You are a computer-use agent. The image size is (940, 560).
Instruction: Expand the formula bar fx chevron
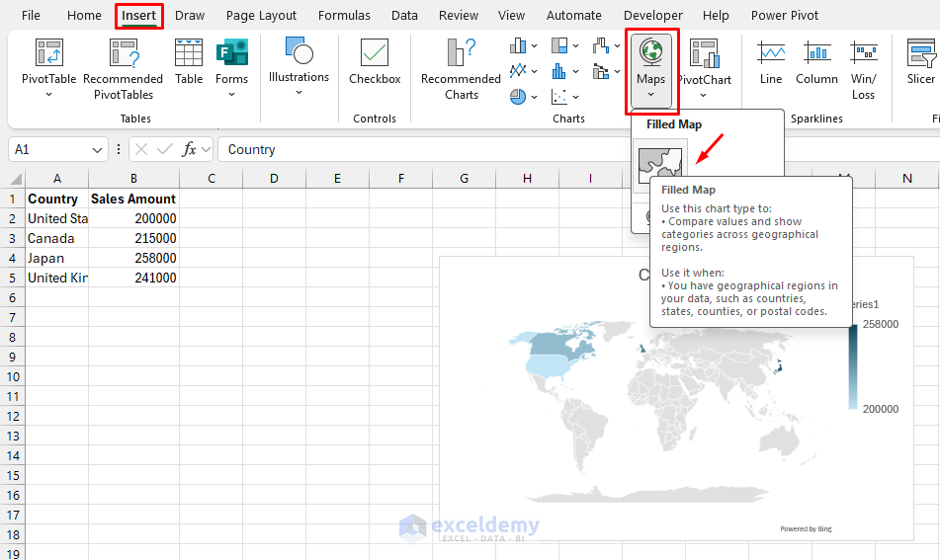point(206,149)
